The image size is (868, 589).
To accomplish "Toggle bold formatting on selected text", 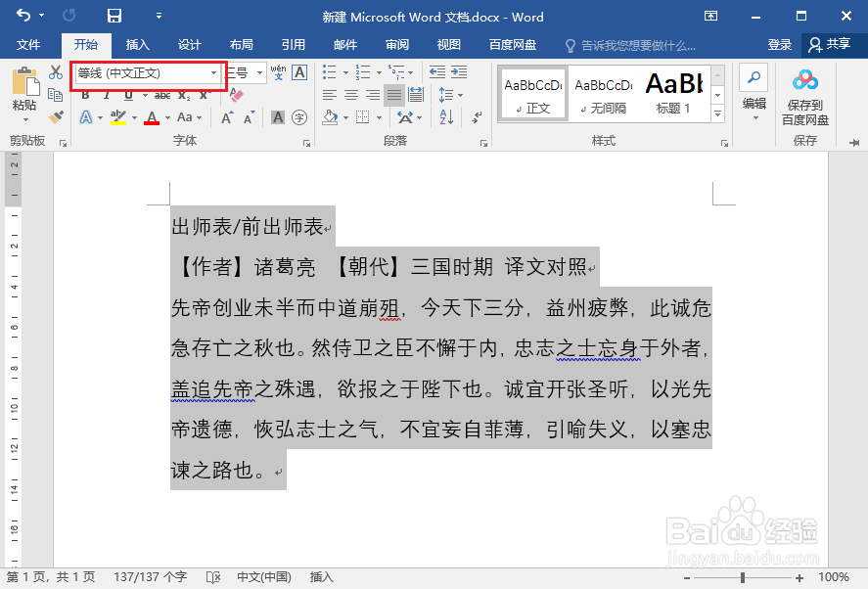I will point(85,95).
